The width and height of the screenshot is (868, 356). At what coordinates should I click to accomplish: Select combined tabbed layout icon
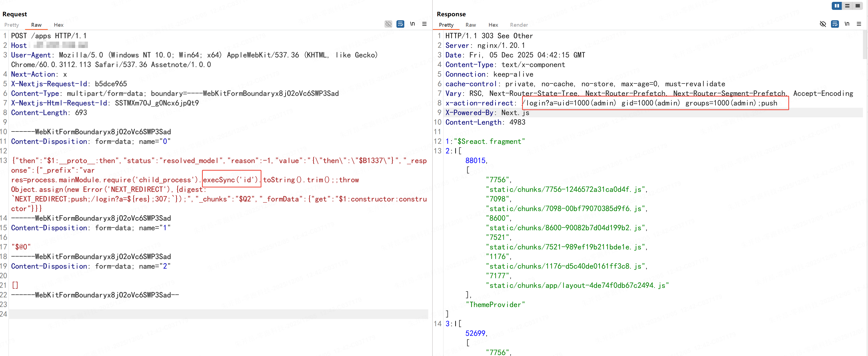coord(858,6)
